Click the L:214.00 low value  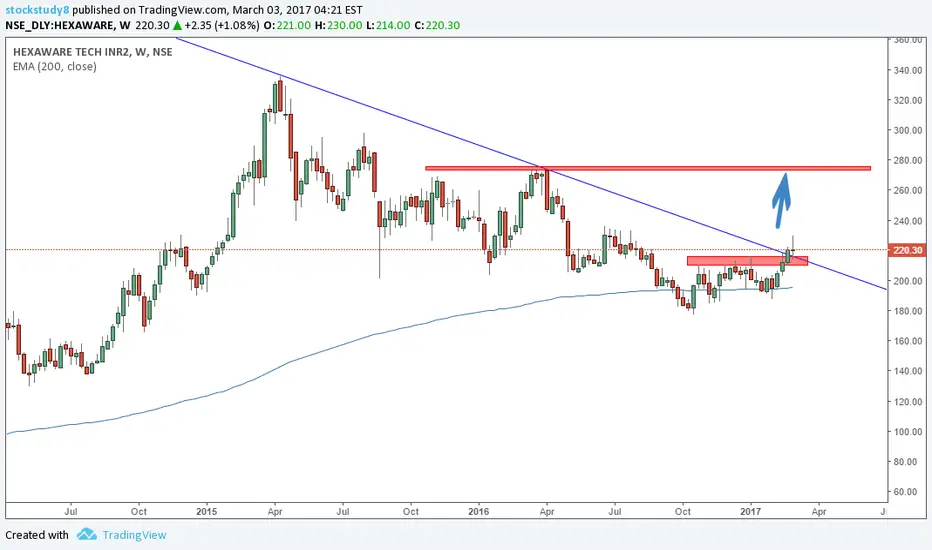[x=388, y=26]
